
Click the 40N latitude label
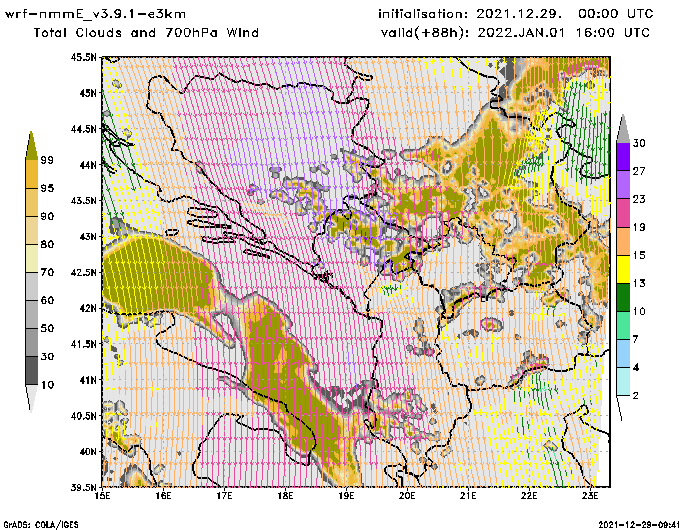(x=88, y=451)
